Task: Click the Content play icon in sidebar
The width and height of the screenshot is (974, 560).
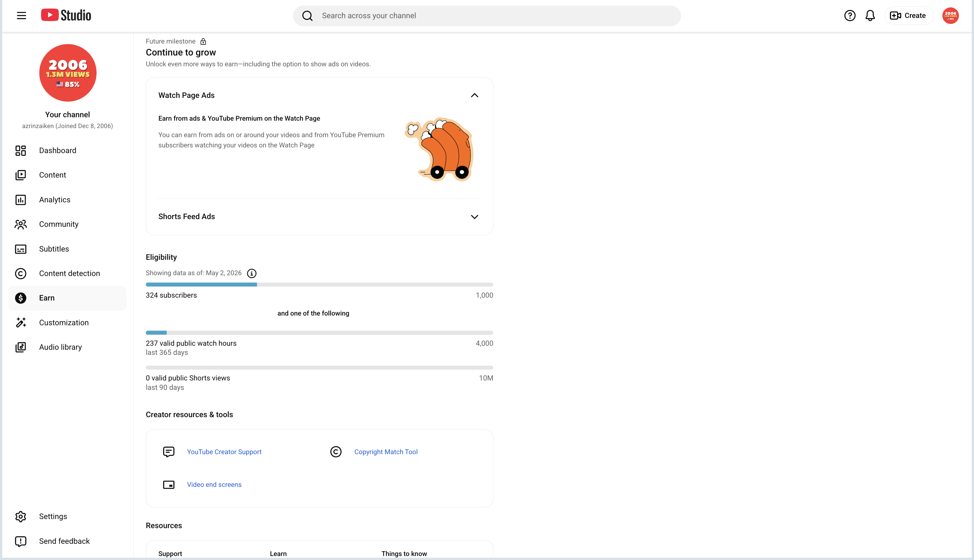Action: [21, 175]
